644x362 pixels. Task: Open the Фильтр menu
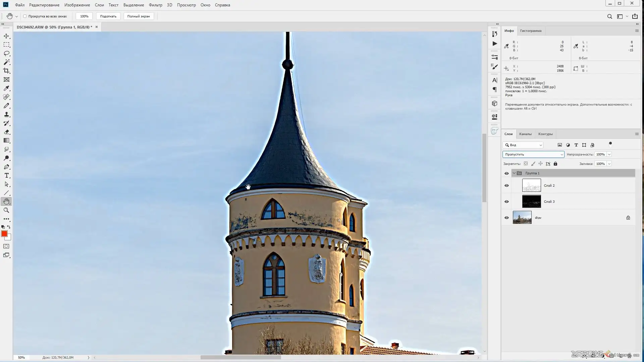pyautogui.click(x=155, y=5)
